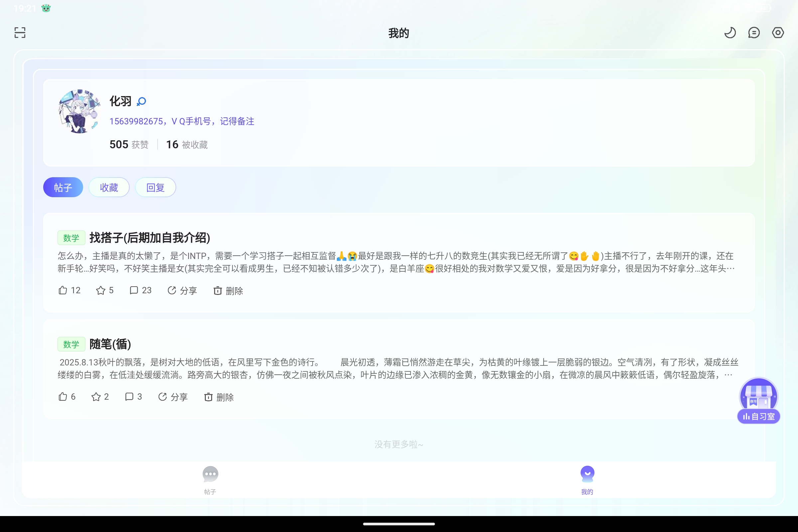
Task: Click the gender symbol next to 化羽
Action: pos(141,101)
